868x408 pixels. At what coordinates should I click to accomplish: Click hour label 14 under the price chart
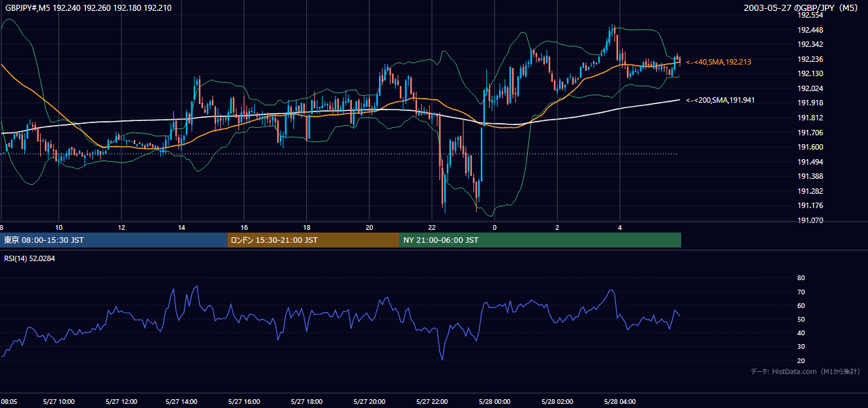click(181, 227)
